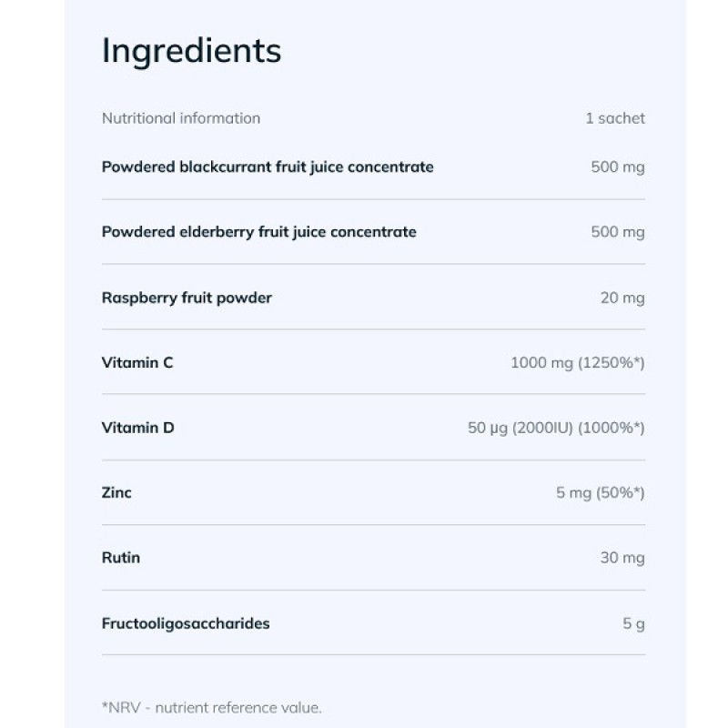Screen dimensions: 728x728
Task: Select the Powdered blackcurrant fruit juice concentrate row
Action: tap(268, 167)
